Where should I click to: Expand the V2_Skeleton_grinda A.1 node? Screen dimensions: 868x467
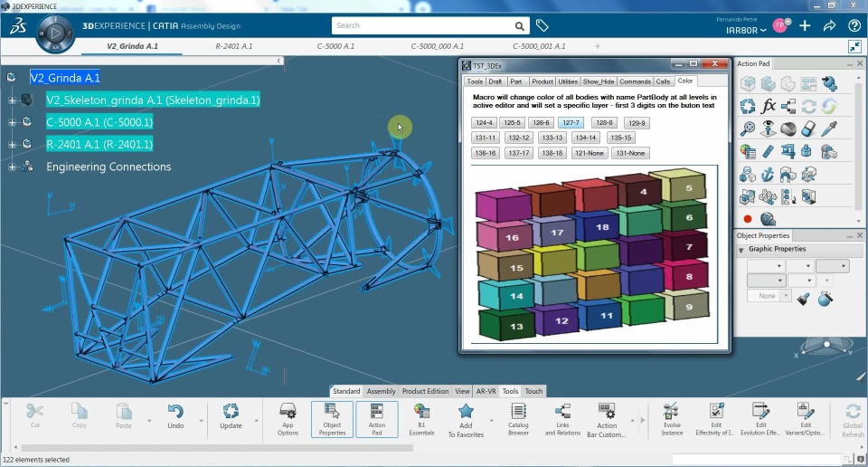(12, 100)
